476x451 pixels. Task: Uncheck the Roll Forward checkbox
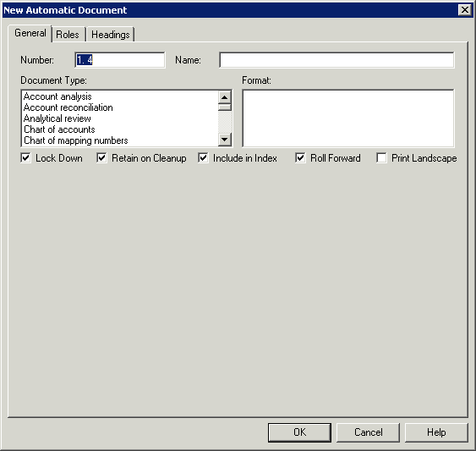(x=300, y=158)
